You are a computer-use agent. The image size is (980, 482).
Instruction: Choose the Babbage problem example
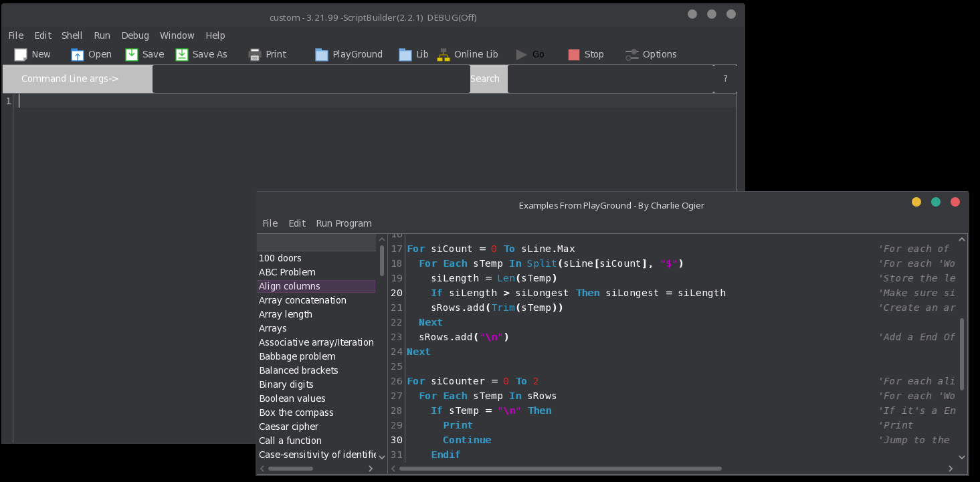point(297,356)
